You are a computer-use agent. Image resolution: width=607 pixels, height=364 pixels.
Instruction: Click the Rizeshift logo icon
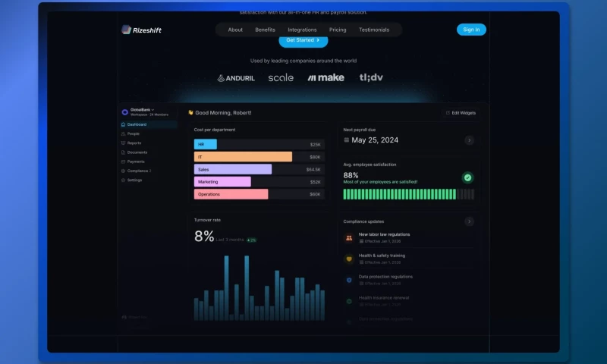[x=126, y=30]
